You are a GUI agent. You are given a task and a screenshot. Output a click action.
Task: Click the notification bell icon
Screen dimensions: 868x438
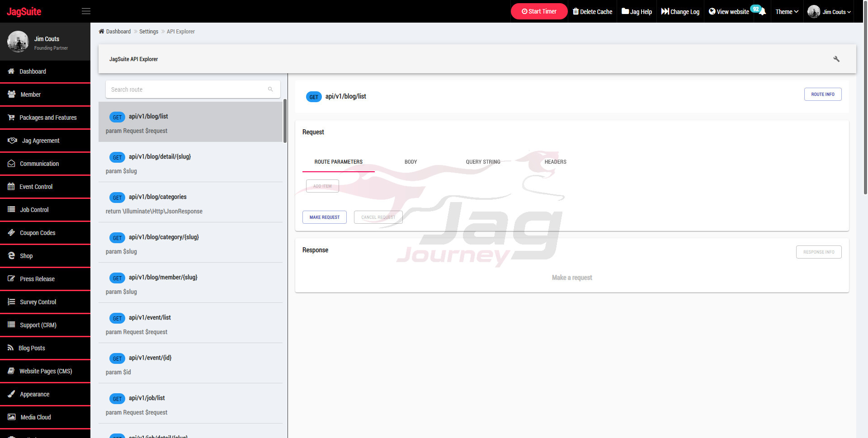pyautogui.click(x=762, y=12)
